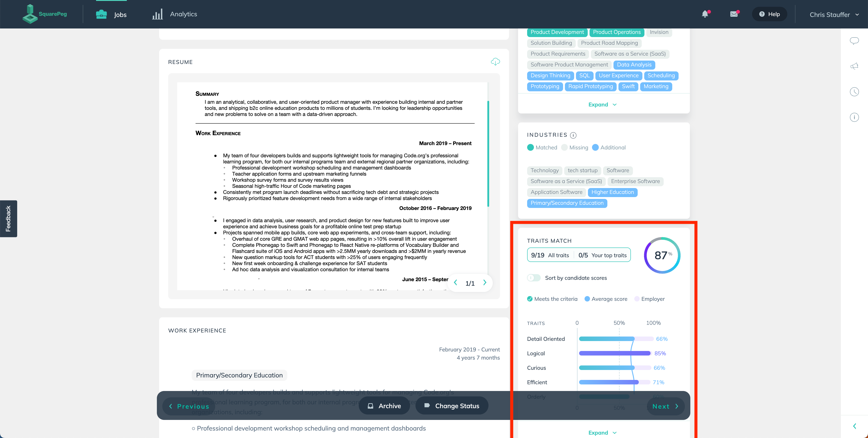This screenshot has height=438, width=868.
Task: Go to previous resume page arrow
Action: click(x=455, y=283)
